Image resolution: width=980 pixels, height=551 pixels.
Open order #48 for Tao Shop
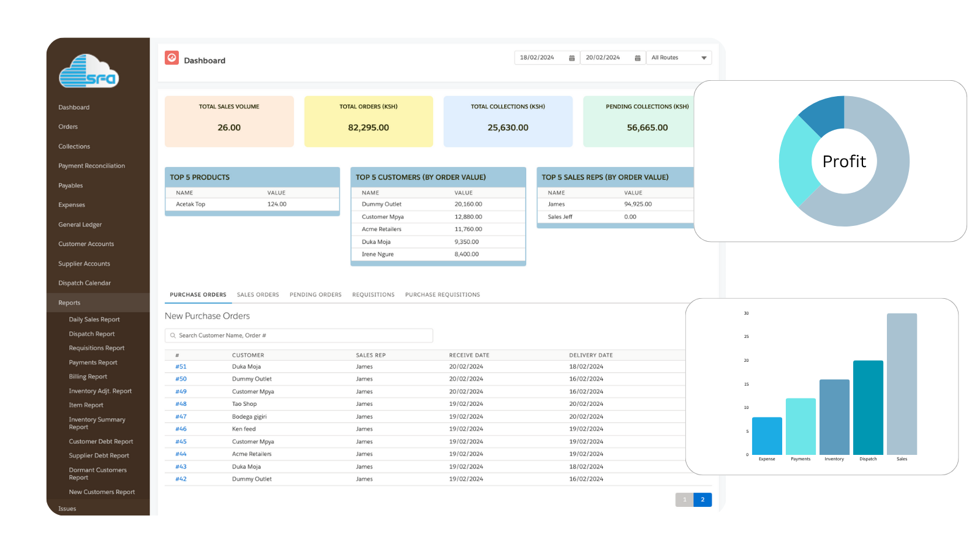[x=181, y=403]
